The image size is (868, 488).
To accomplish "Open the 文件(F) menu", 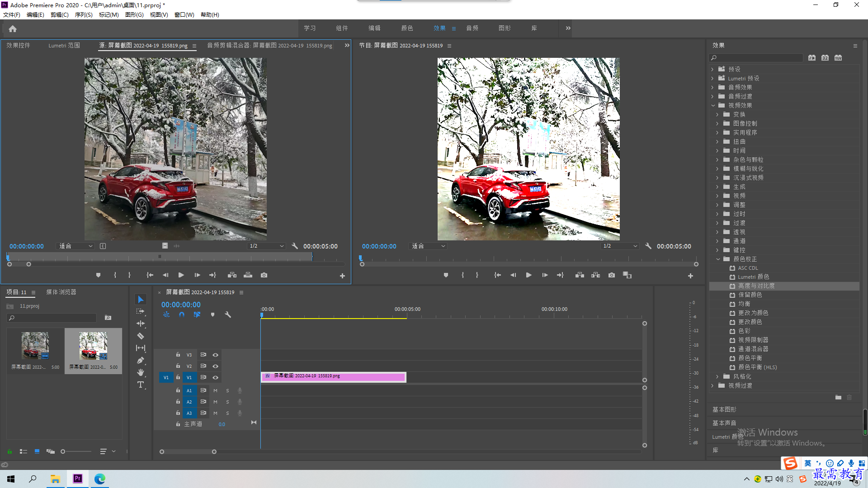I will click(12, 15).
